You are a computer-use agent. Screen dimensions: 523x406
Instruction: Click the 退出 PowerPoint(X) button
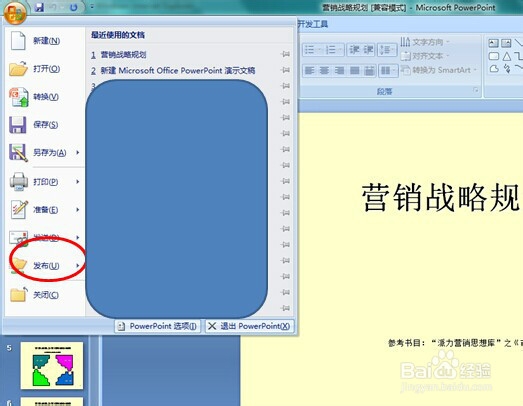[250, 326]
